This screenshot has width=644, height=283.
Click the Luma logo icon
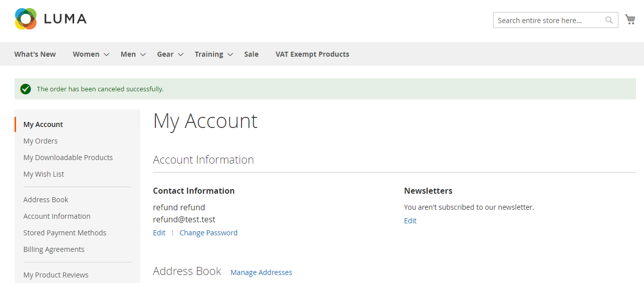coord(26,19)
